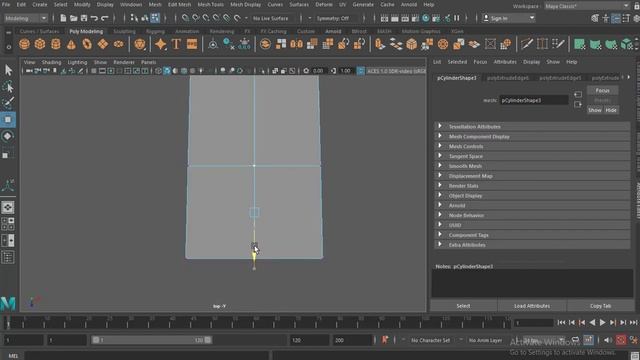Click the Undo arrow icon
The image size is (640, 360).
coord(94,18)
